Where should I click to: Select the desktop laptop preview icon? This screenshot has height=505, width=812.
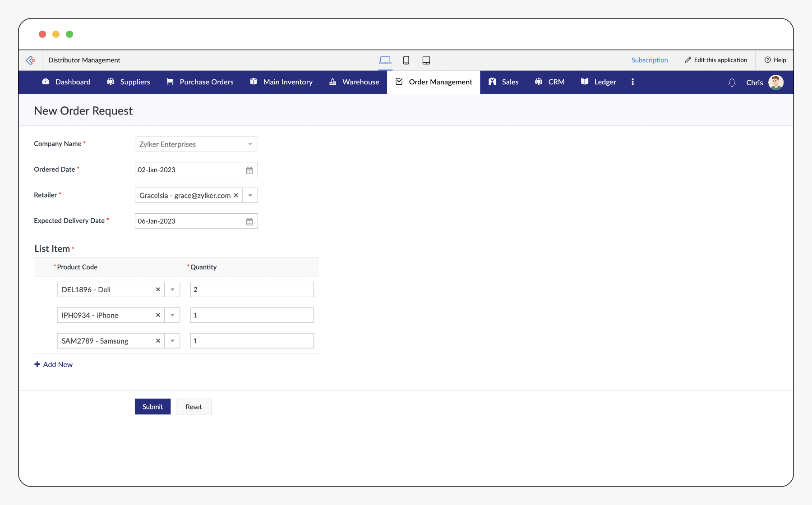(x=385, y=60)
